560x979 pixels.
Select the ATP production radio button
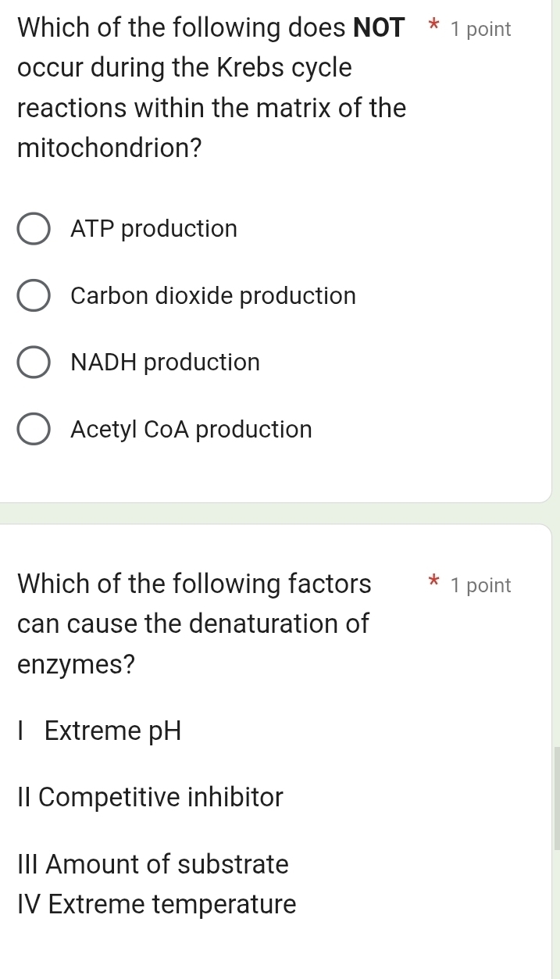[33, 229]
